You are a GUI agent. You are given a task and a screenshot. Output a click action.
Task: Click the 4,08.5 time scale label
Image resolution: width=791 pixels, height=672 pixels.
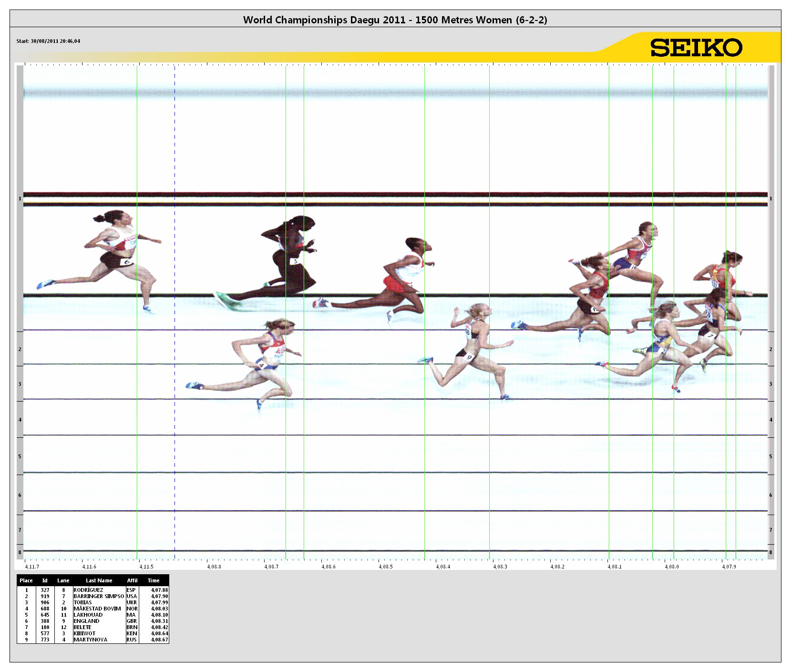pyautogui.click(x=386, y=567)
